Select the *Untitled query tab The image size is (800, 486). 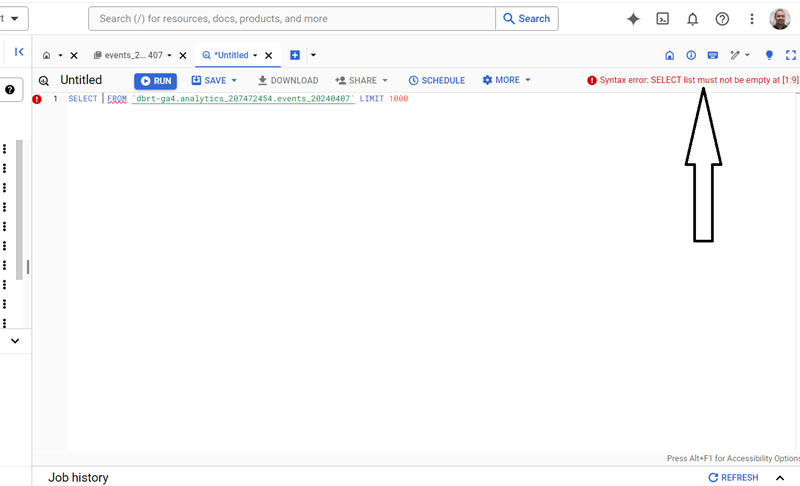coord(226,55)
